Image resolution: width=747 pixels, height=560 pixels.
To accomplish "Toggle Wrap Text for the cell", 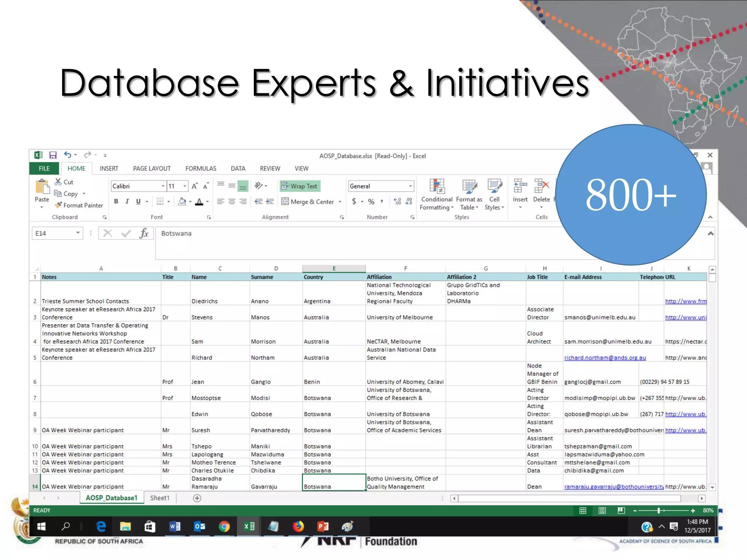I will coord(300,186).
